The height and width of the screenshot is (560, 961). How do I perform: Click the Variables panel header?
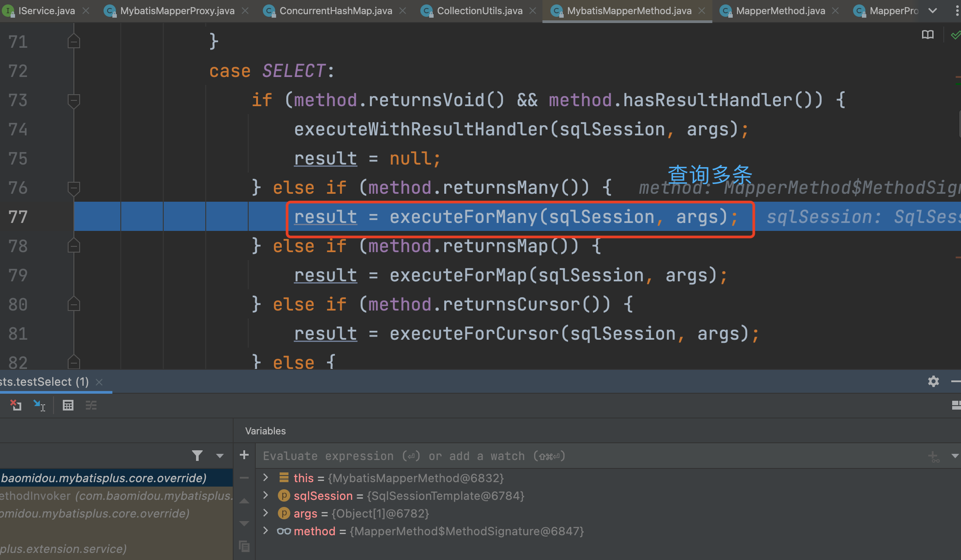pos(265,431)
